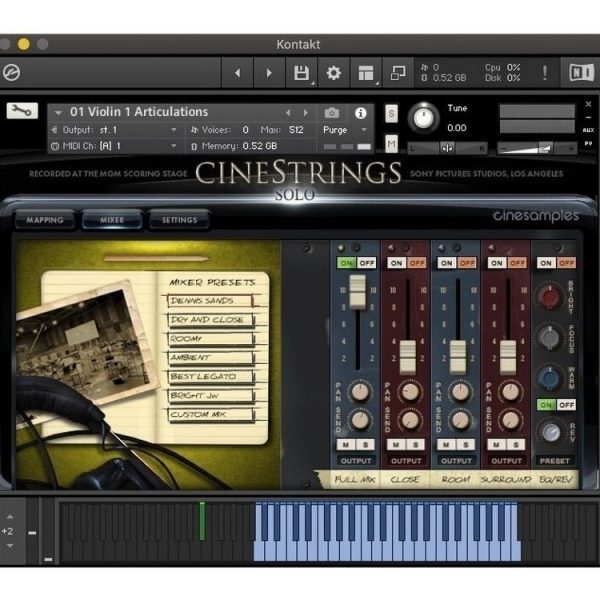Turn ON the Surround mic channel

[497, 263]
